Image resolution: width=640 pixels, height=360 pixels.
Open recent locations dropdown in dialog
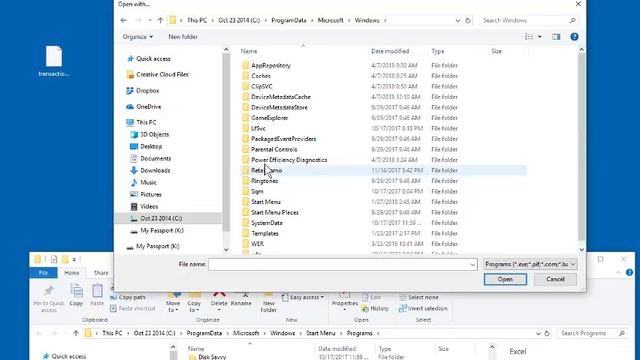click(x=150, y=20)
